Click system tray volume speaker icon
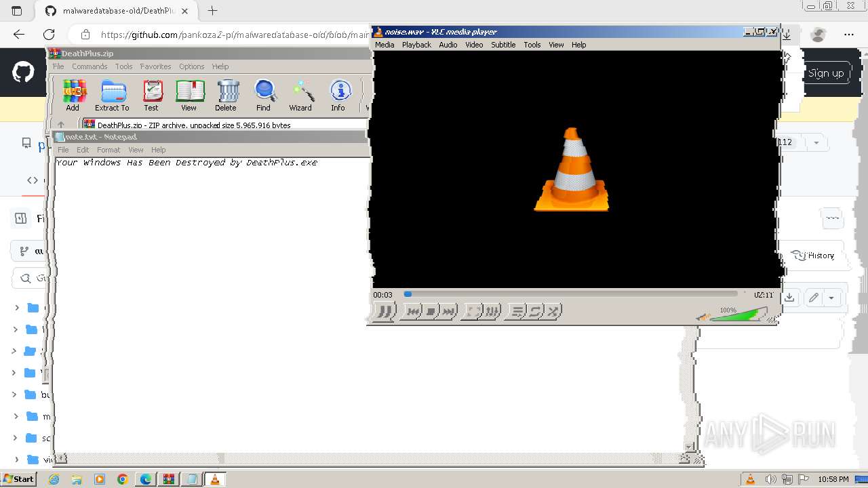 [x=770, y=479]
